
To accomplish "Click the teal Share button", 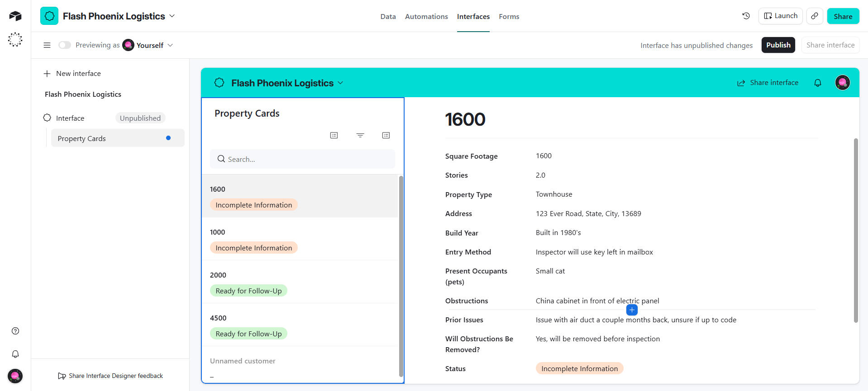I will point(843,16).
